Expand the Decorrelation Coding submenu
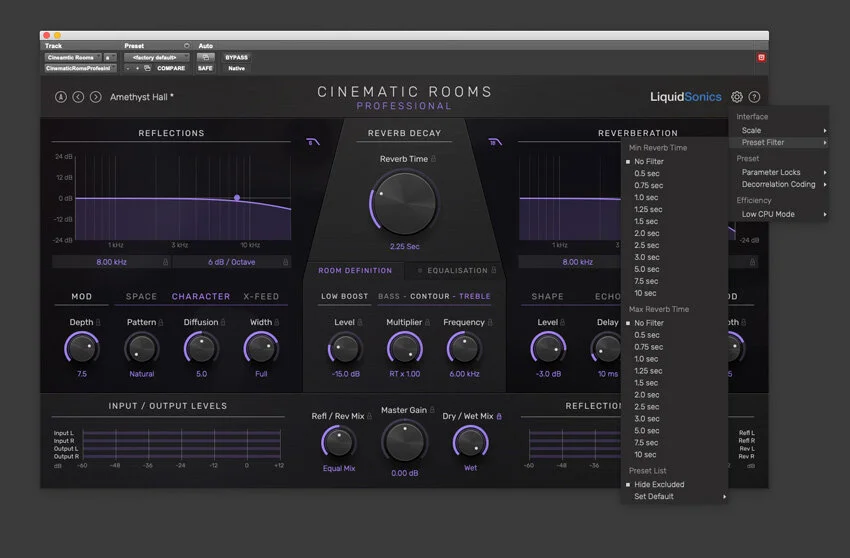Viewport: 850px width, 558px height. coord(779,184)
